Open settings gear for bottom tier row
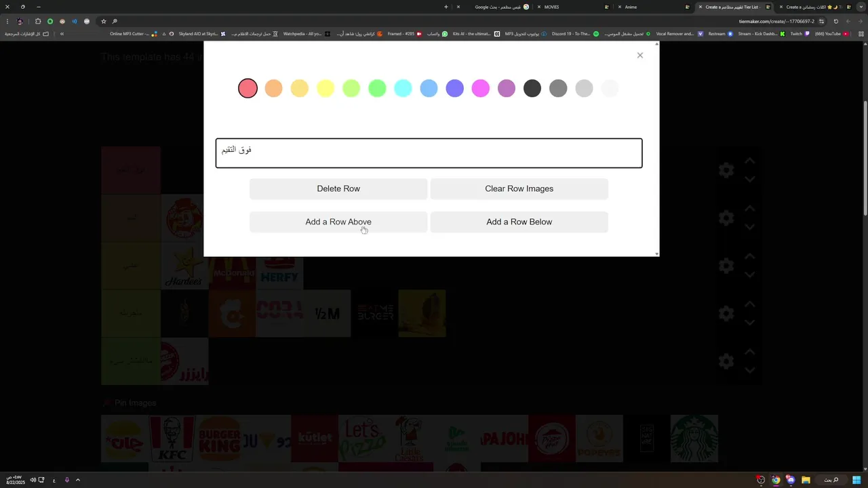Screen dimensions: 868x488 pyautogui.click(x=726, y=361)
